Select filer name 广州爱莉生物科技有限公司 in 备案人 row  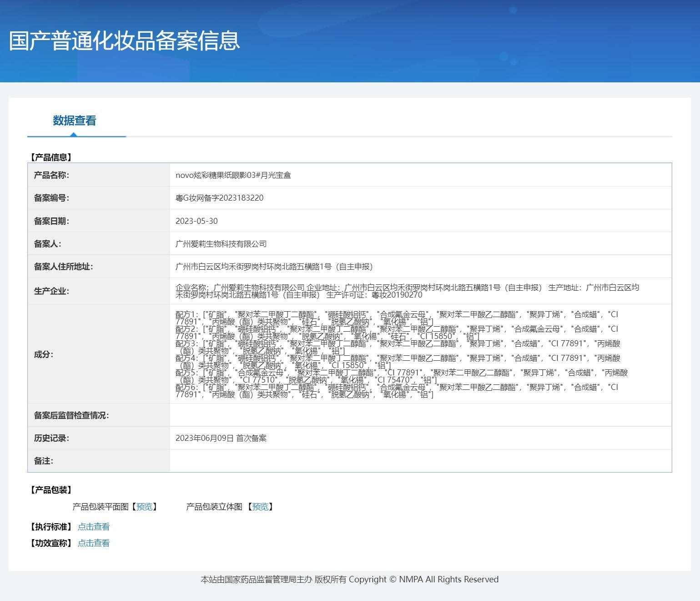221,244
